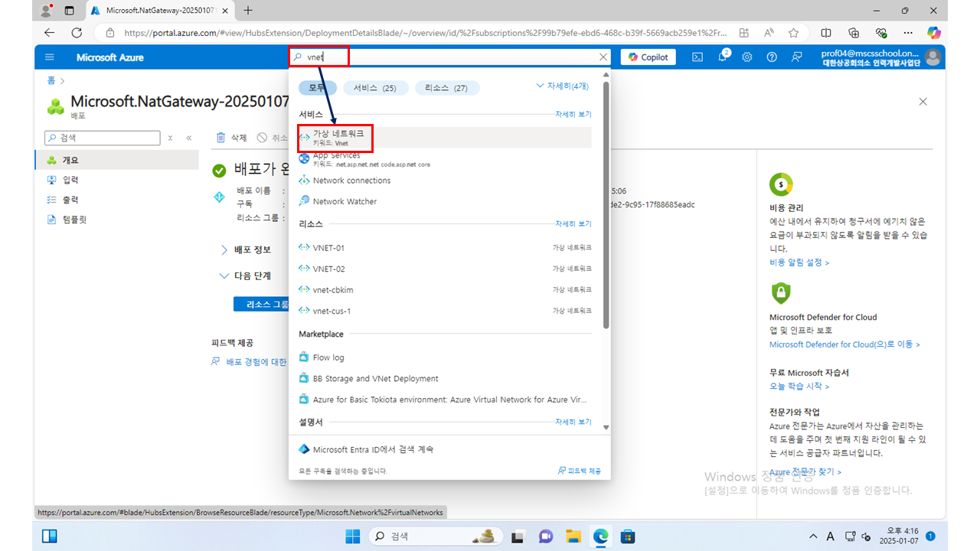Open Edge Copilot sidebar icon
980x551 pixels.
click(x=933, y=33)
